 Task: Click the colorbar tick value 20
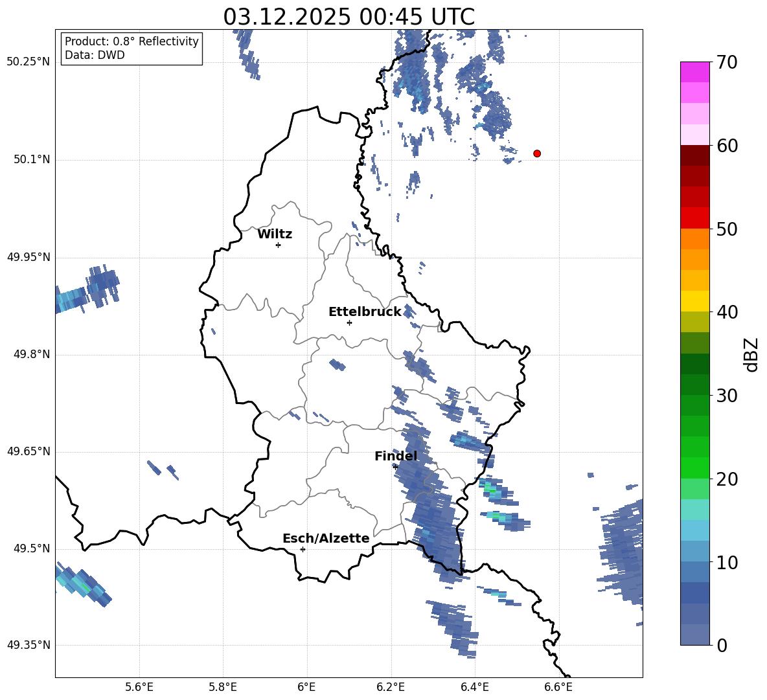pos(727,479)
